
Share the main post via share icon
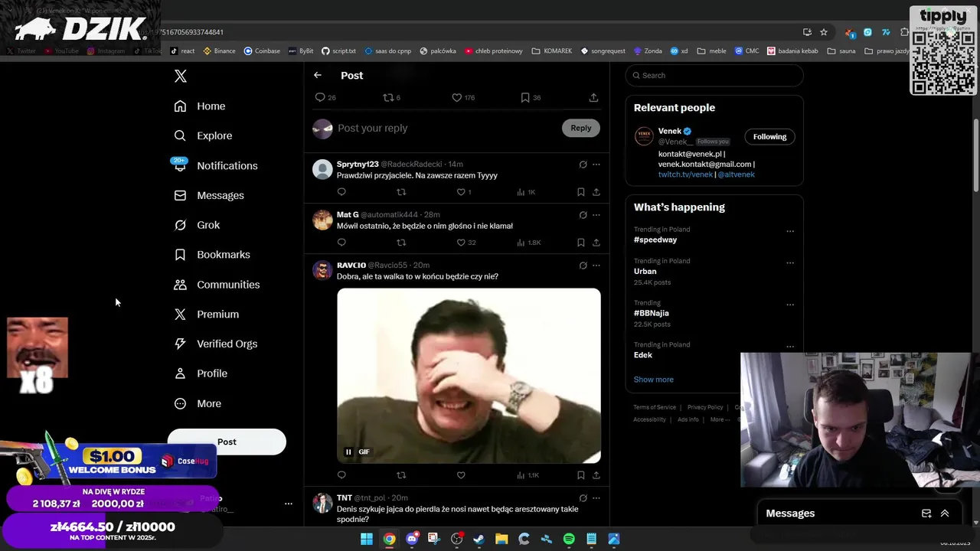[593, 97]
